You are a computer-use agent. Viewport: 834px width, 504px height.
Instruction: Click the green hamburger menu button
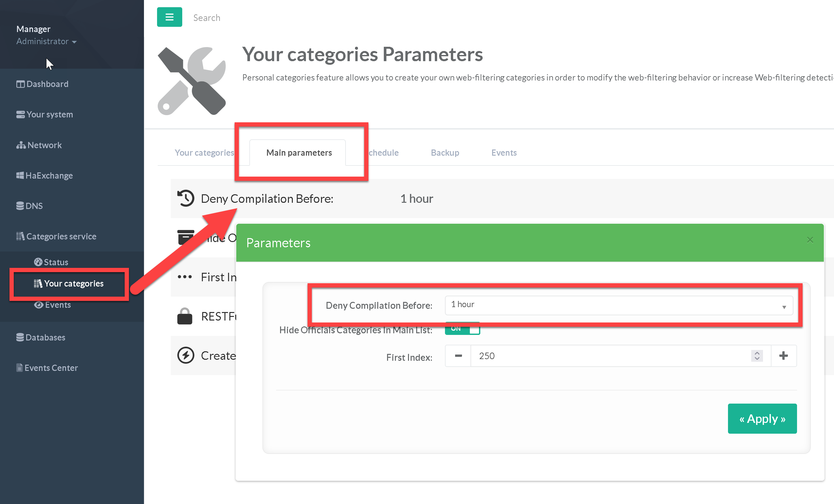169,17
